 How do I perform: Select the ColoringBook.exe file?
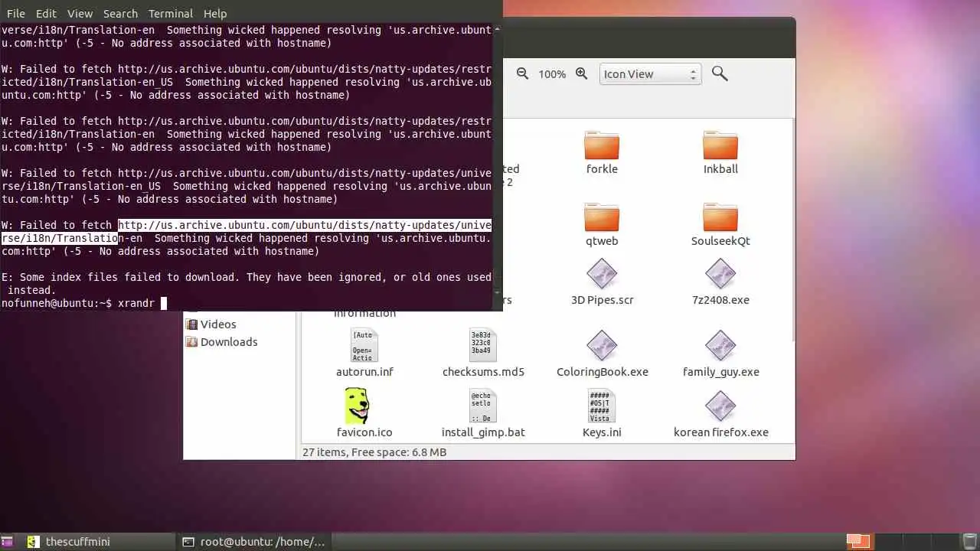coord(602,354)
